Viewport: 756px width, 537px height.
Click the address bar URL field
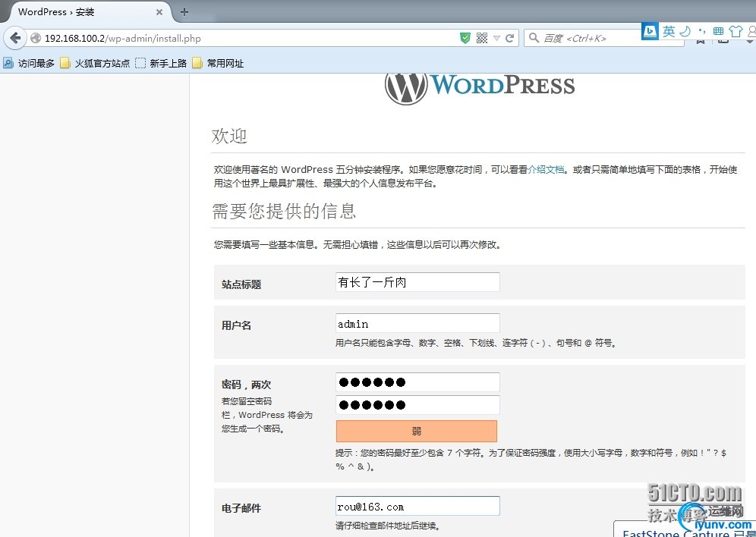[241, 38]
